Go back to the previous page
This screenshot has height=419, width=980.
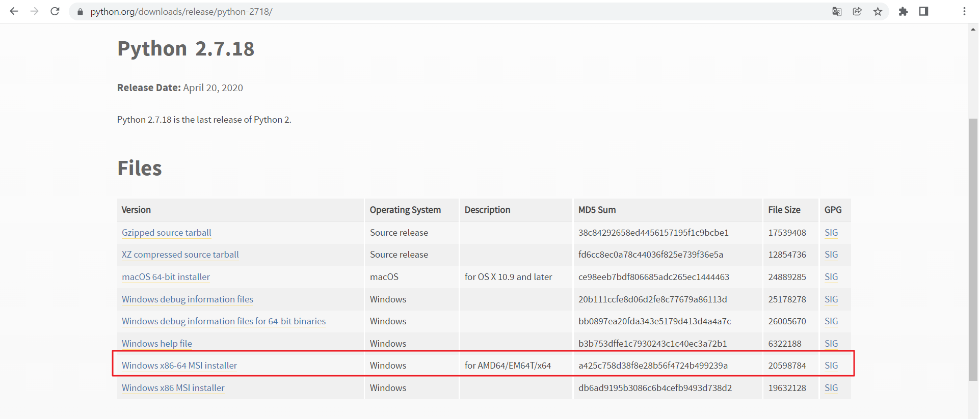point(14,11)
